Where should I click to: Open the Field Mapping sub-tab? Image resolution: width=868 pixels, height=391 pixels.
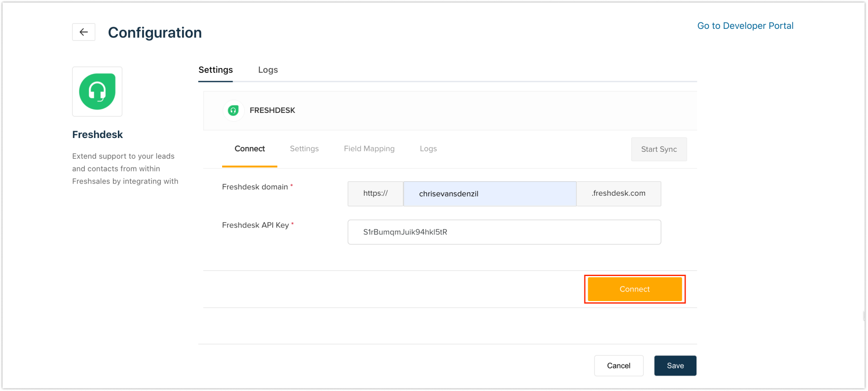tap(369, 149)
